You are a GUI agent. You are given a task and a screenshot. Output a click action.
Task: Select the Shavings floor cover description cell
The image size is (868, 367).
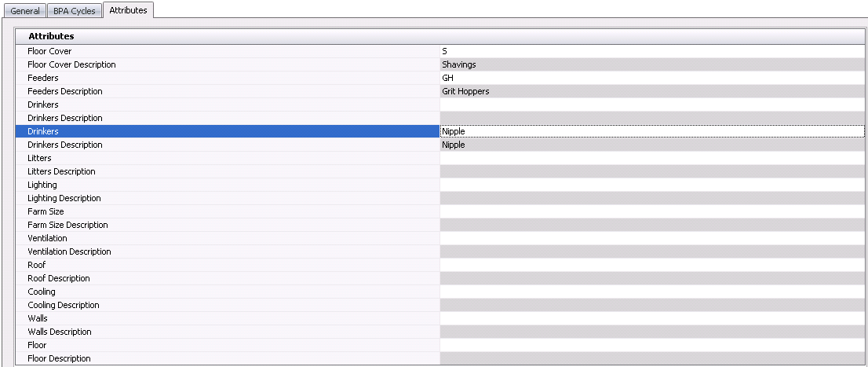point(651,64)
